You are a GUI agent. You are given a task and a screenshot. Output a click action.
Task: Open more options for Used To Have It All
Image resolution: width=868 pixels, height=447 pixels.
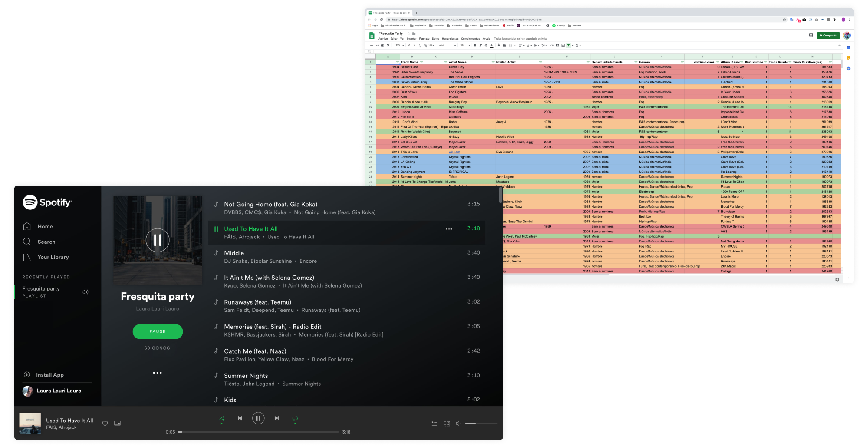pyautogui.click(x=449, y=229)
